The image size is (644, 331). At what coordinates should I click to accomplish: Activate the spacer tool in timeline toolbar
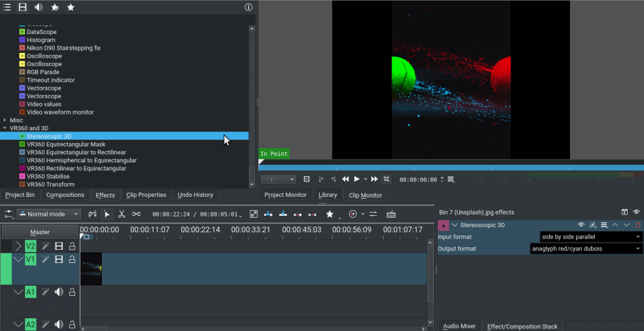coord(136,214)
